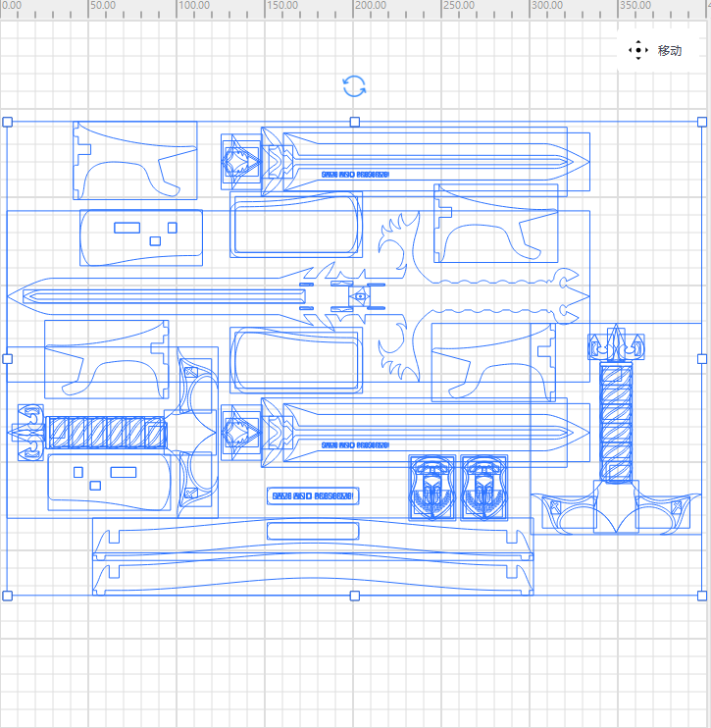
Task: Select the standalone engraved text plate
Action: (x=313, y=495)
